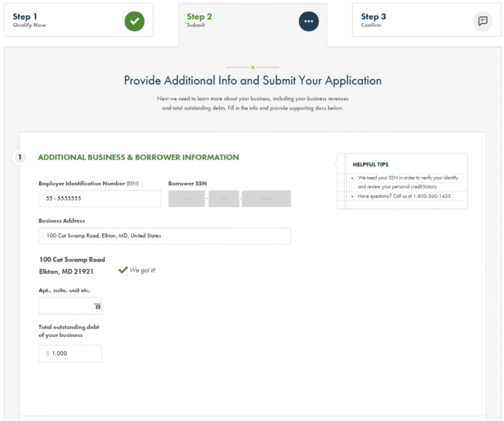Click the Additional Business & Borrower Information heading
Screen dimensions: 504x421
[x=138, y=157]
